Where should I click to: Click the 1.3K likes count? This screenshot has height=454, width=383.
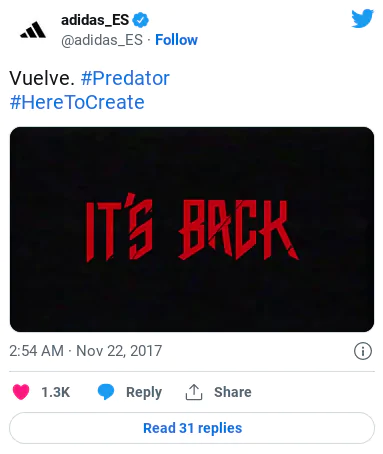[56, 392]
